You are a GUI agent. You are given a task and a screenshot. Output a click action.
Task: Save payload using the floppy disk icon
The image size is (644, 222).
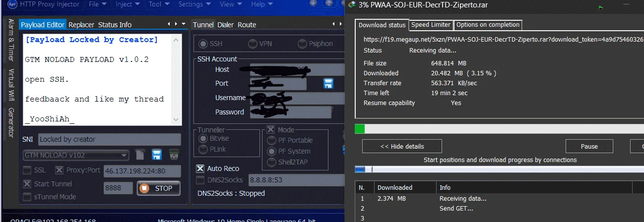[x=157, y=154]
